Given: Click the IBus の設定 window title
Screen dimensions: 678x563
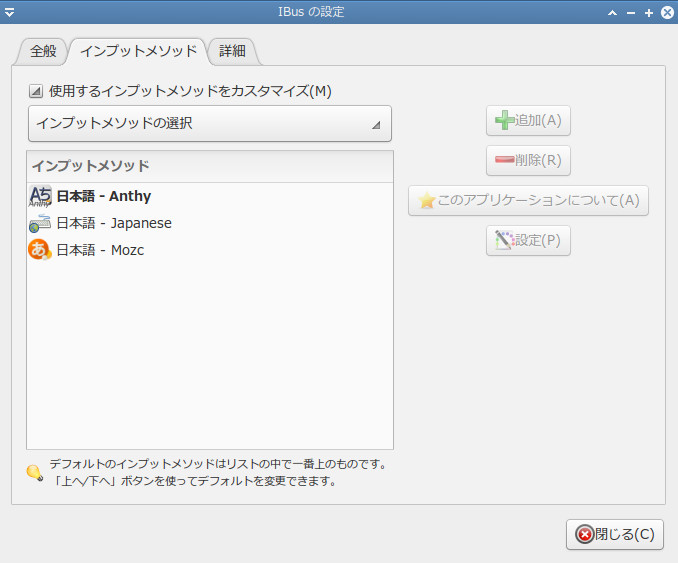Looking at the screenshot, I should click(x=311, y=12).
